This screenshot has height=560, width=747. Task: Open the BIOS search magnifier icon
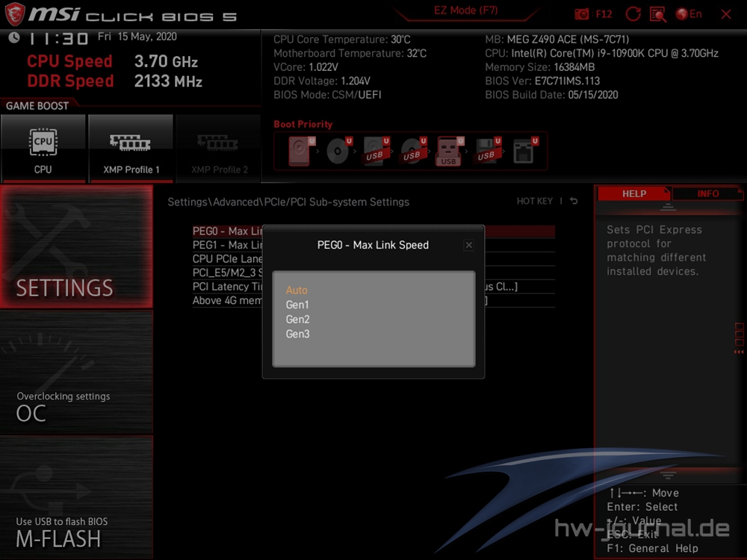click(658, 14)
